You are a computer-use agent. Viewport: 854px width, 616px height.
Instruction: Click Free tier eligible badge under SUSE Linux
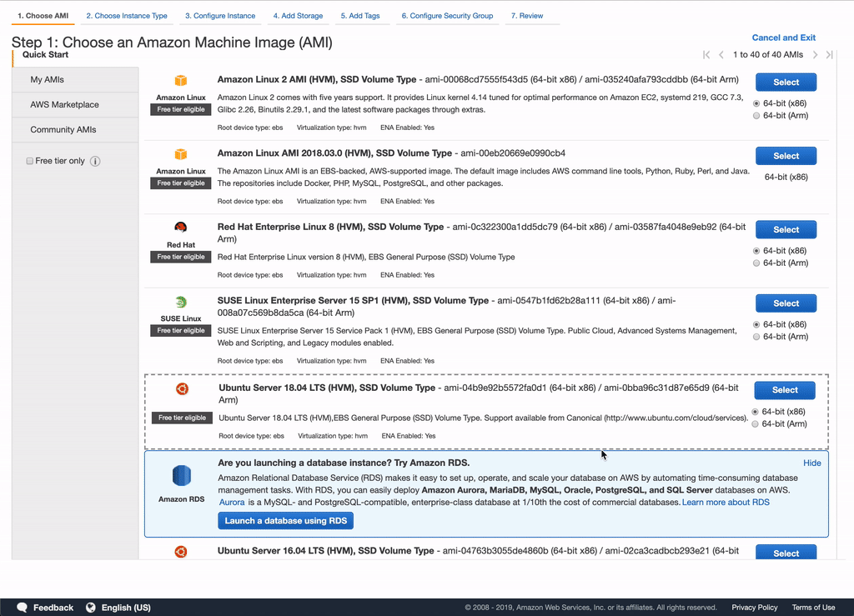(181, 330)
